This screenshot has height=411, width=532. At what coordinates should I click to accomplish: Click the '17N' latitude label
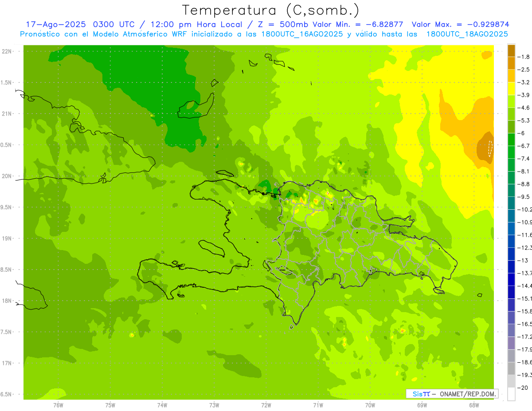7,363
